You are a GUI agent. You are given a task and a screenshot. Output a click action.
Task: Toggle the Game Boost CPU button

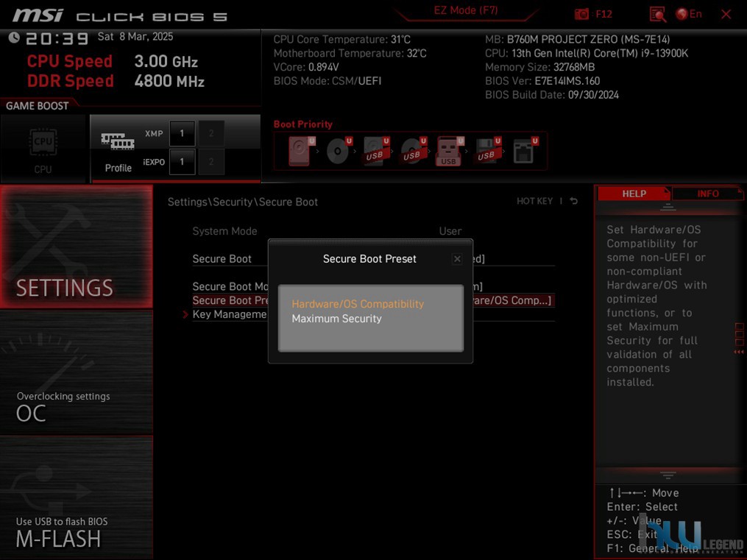coord(43,149)
